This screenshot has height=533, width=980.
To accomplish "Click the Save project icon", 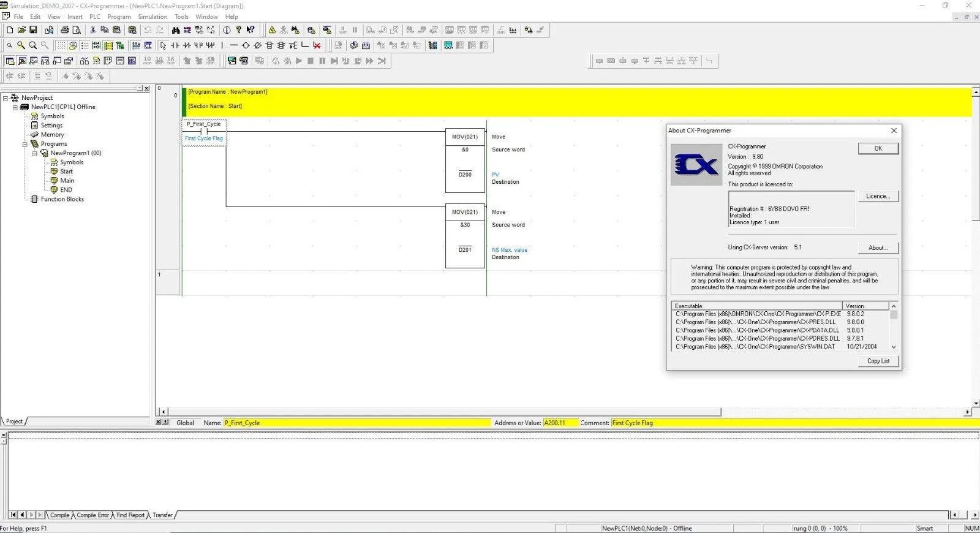I will pos(33,29).
